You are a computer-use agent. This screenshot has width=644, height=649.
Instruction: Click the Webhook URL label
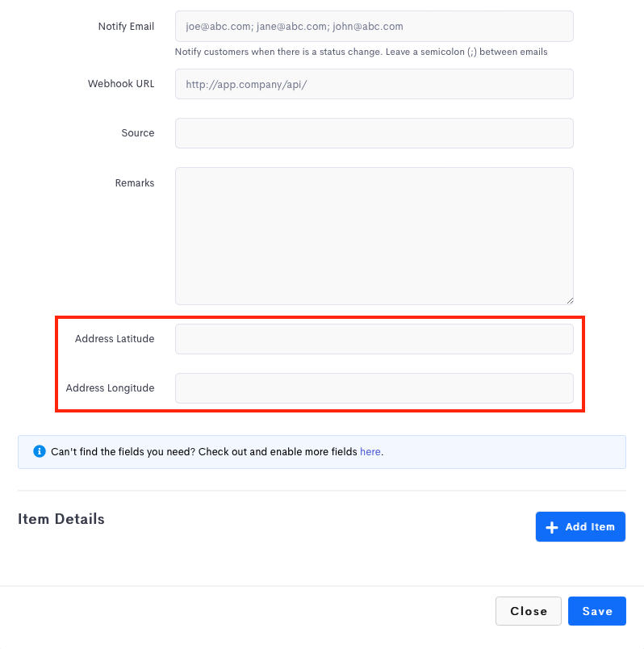point(121,84)
